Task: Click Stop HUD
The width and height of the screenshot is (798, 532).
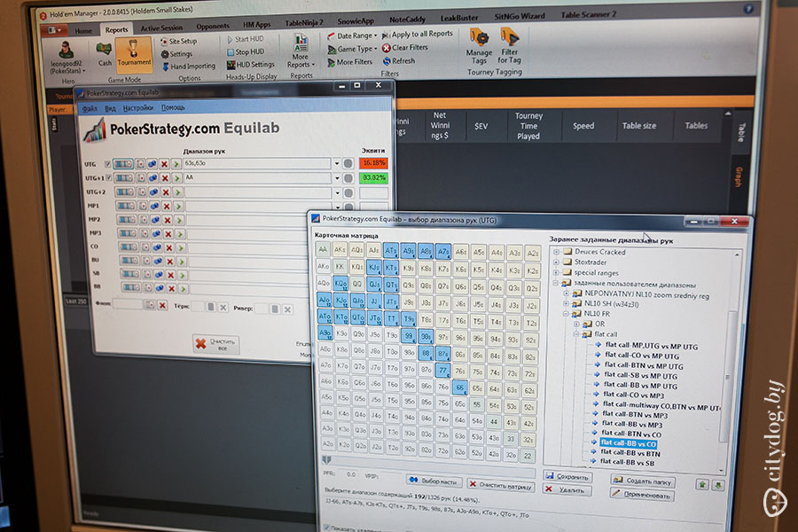Action: click(x=246, y=52)
